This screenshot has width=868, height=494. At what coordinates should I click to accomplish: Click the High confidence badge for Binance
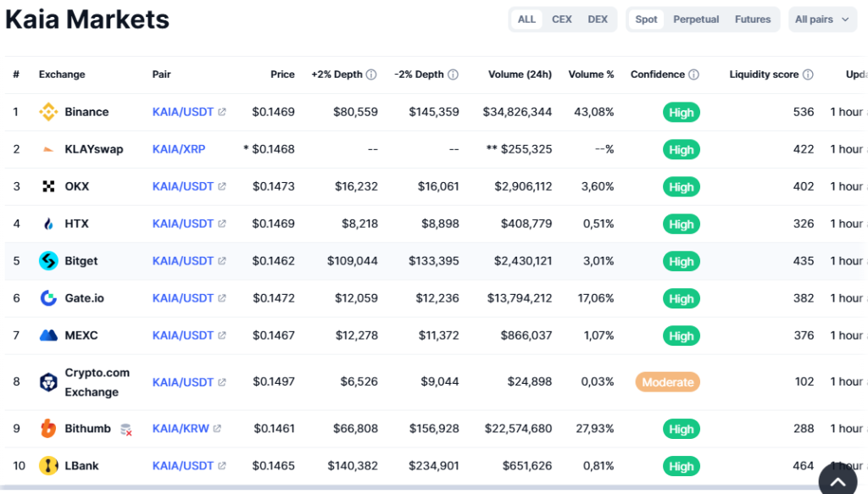[682, 113]
